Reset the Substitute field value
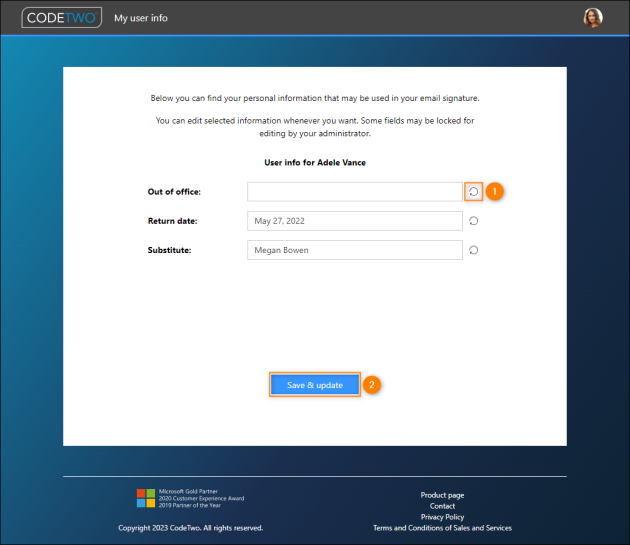Viewport: 630px width, 545px height. 474,250
